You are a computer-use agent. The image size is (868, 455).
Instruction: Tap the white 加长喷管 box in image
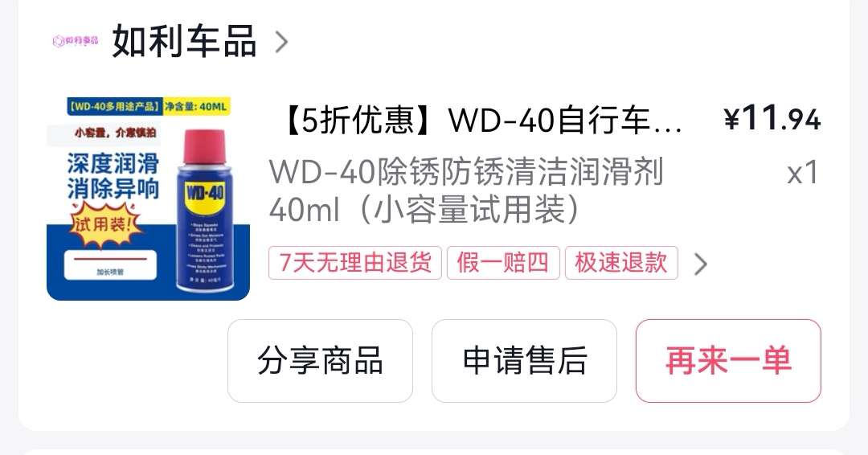[x=110, y=265]
